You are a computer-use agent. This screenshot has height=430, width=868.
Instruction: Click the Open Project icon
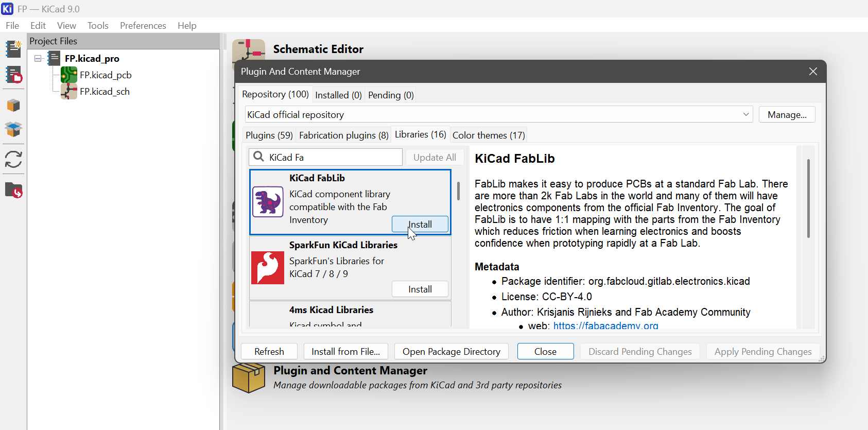point(13,75)
